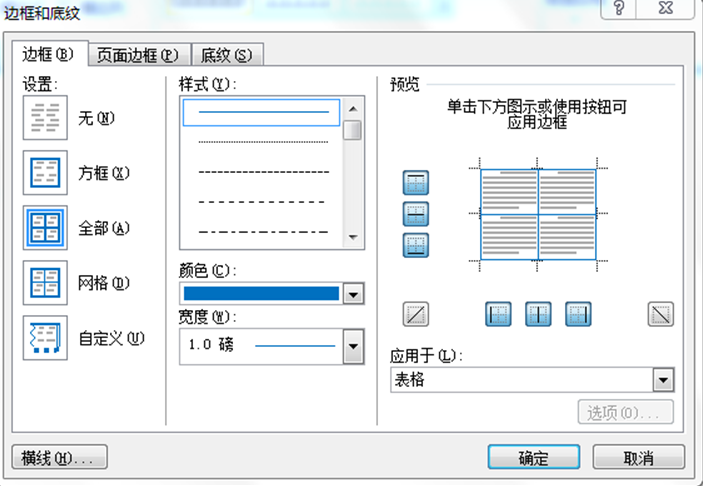
Task: Click the diagonal-up border preview button
Action: pos(415,314)
